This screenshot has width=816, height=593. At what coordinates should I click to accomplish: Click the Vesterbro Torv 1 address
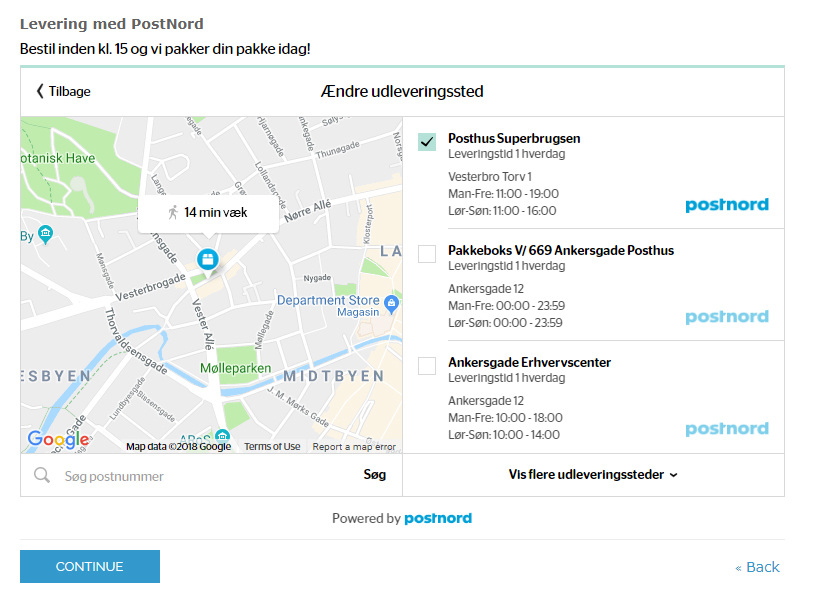point(490,176)
